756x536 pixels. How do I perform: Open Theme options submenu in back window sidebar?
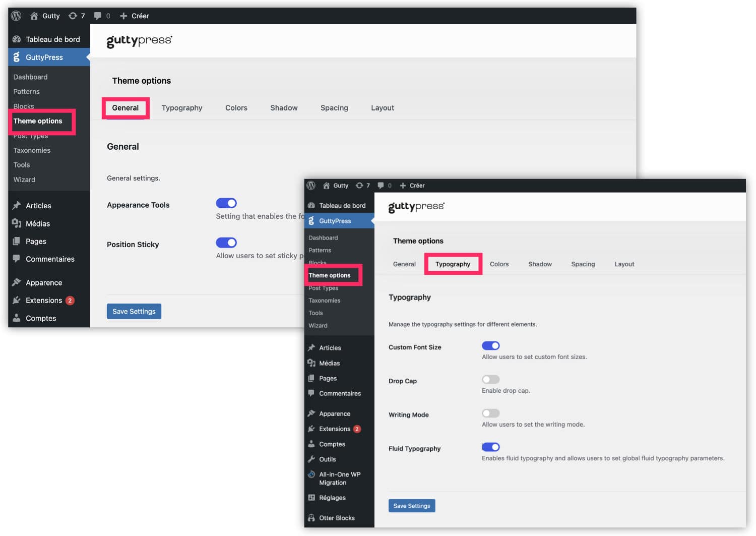coord(38,121)
